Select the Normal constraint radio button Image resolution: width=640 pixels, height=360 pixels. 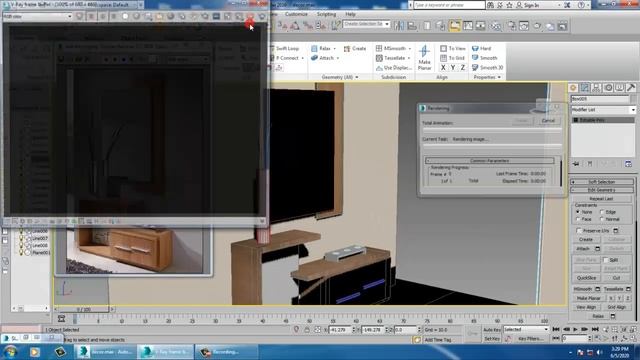click(x=602, y=219)
